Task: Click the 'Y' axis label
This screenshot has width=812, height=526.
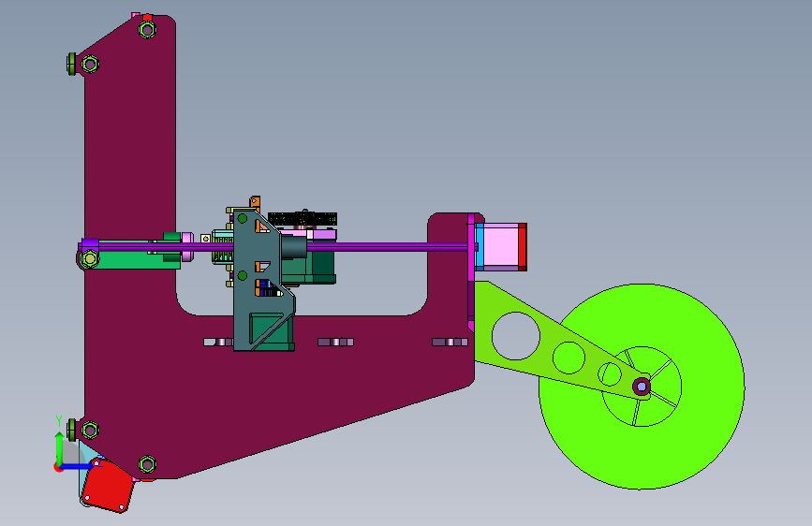Action: click(59, 421)
